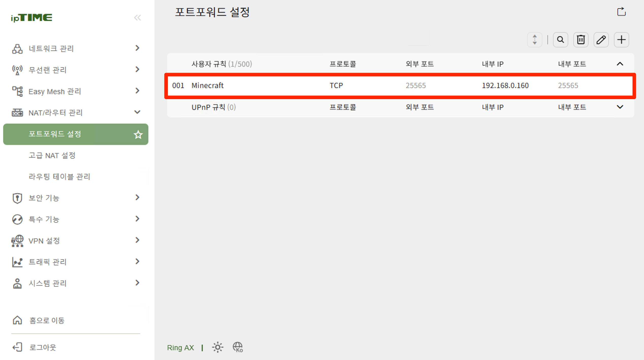The width and height of the screenshot is (644, 360).
Task: Delete rule with trash can icon
Action: 581,40
